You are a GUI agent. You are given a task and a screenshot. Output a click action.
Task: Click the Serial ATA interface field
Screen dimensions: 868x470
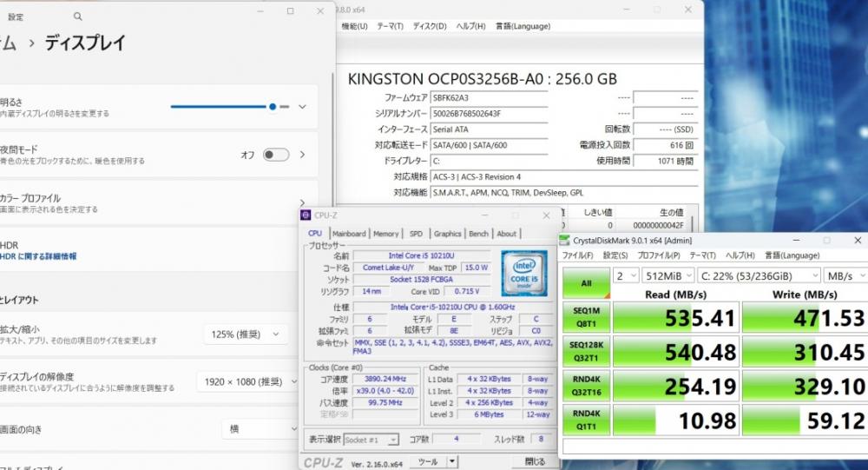[x=490, y=129]
